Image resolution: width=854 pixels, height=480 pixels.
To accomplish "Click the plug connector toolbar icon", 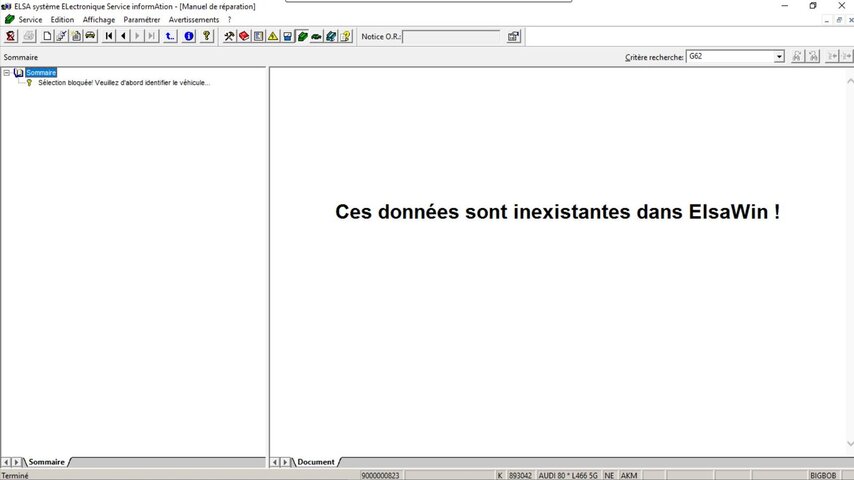I will 62,37.
